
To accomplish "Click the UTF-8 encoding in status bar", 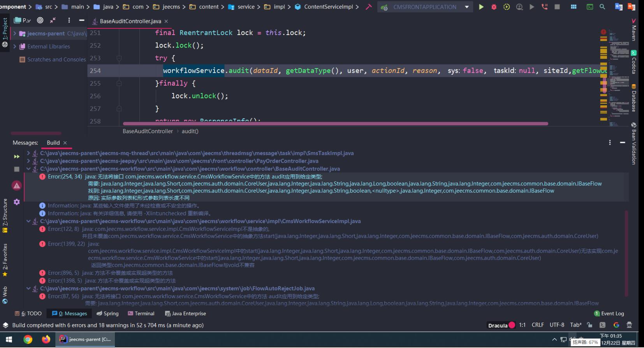I will tap(557, 325).
